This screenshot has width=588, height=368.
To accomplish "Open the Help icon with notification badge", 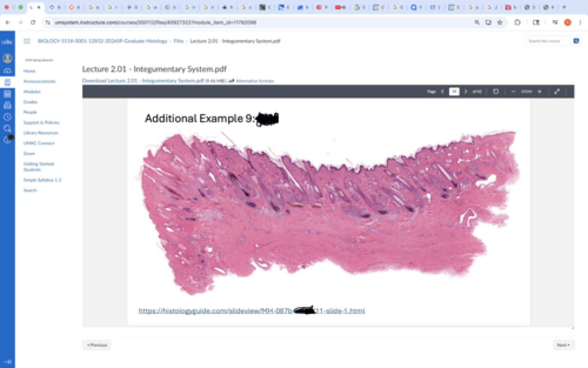I will pyautogui.click(x=8, y=139).
